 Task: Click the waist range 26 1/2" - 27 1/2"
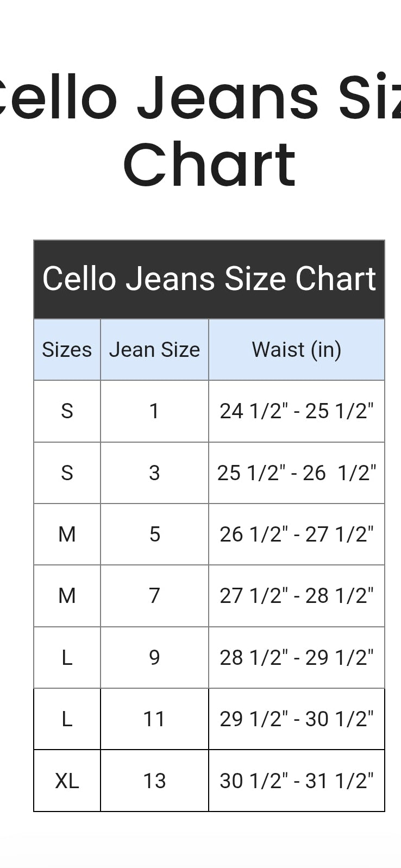(297, 534)
